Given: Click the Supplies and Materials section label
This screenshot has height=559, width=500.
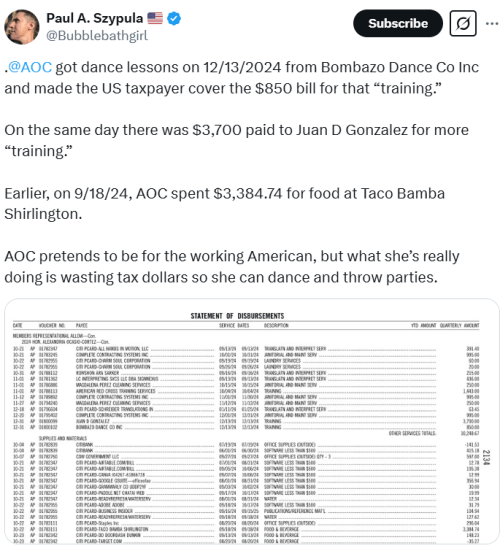Looking at the screenshot, I should click(63, 439).
